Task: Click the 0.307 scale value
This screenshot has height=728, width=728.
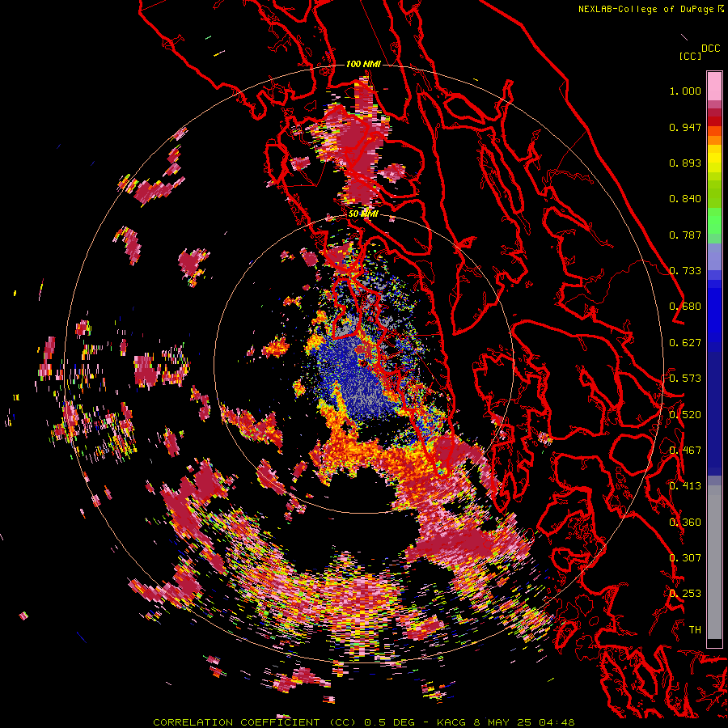Action: (685, 558)
